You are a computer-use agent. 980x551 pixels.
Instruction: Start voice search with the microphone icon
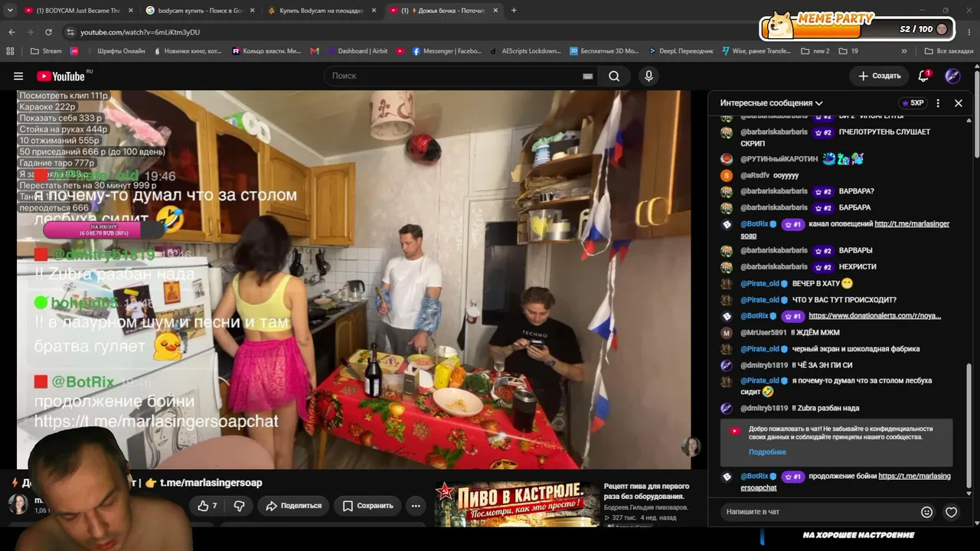point(648,76)
